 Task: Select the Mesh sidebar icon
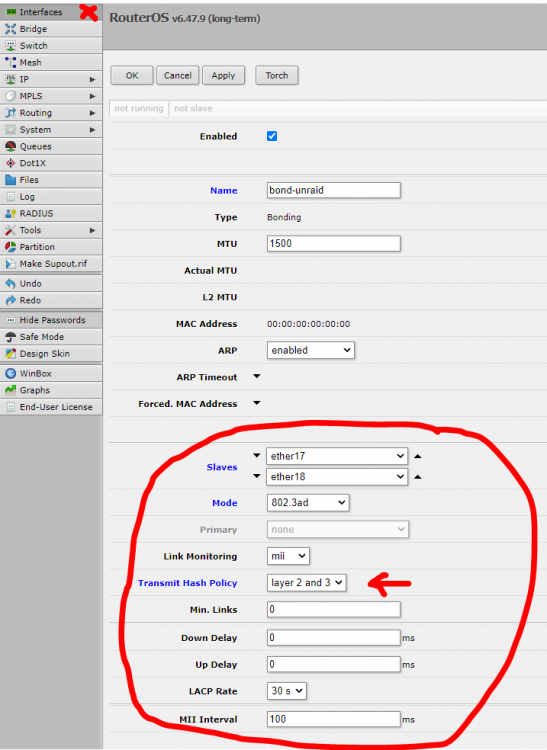11,62
